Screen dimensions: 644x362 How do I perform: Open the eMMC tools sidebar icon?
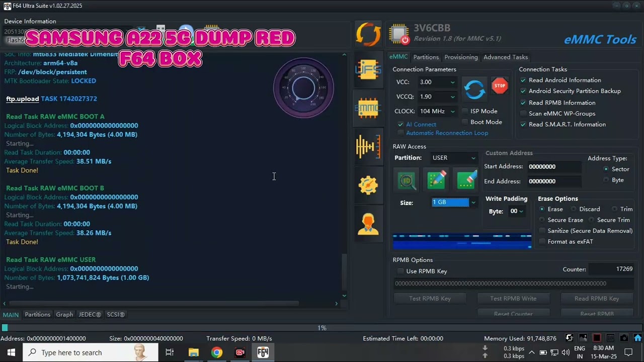pyautogui.click(x=368, y=108)
